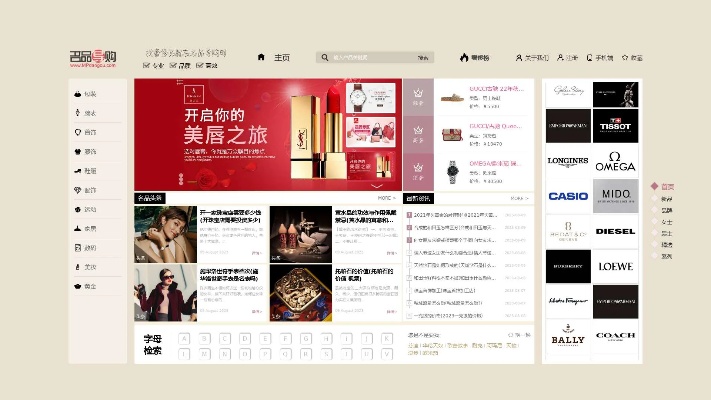711x400 pixels.
Task: Click letter A in alphabet index
Action: 184,338
